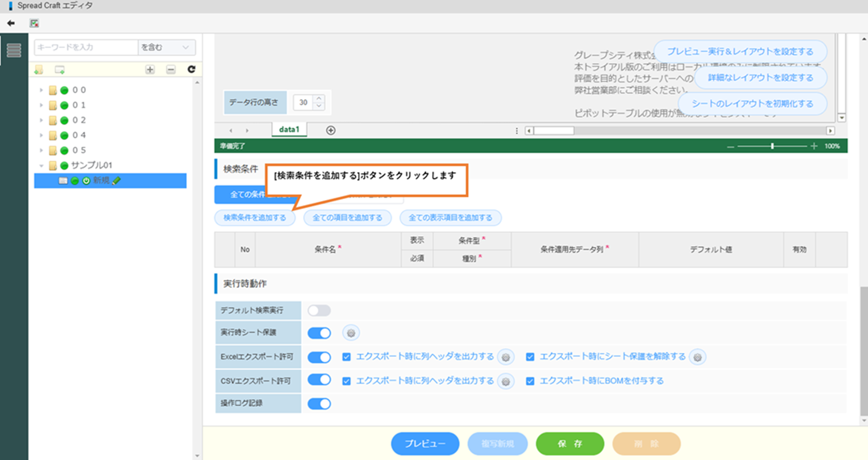Viewport: 868px width, 460px height.
Task: Add a new sheet with plus icon
Action: (x=331, y=130)
